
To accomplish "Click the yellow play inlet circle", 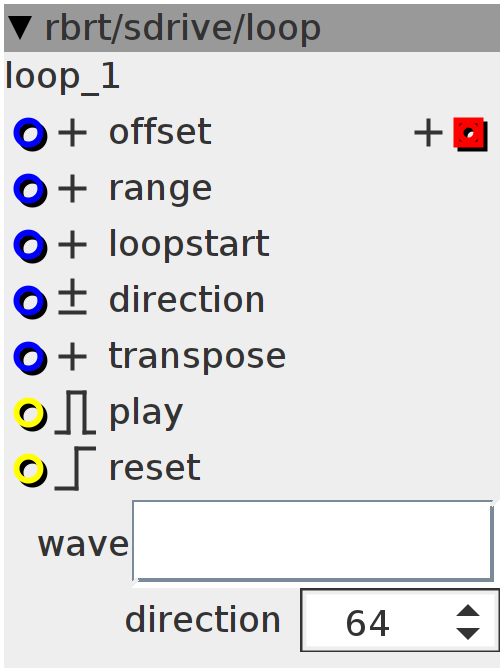I will click(x=30, y=414).
